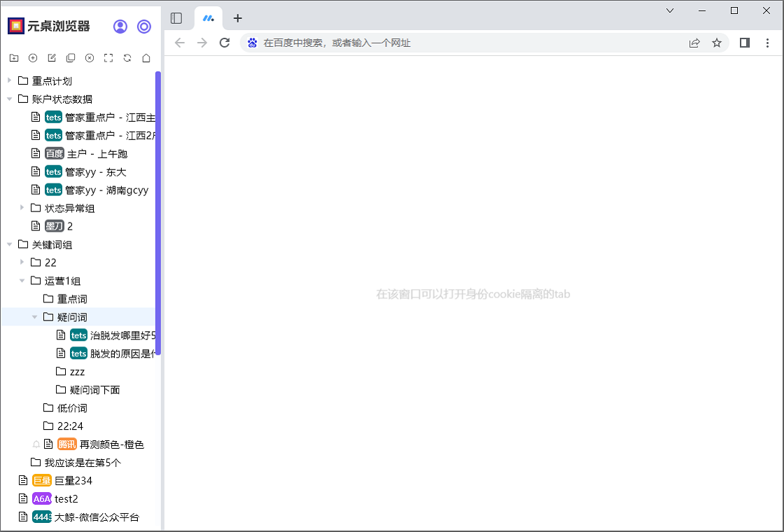This screenshot has width=784, height=532.
Task: Expand the 状态异常组 folder arrow
Action: click(x=22, y=207)
